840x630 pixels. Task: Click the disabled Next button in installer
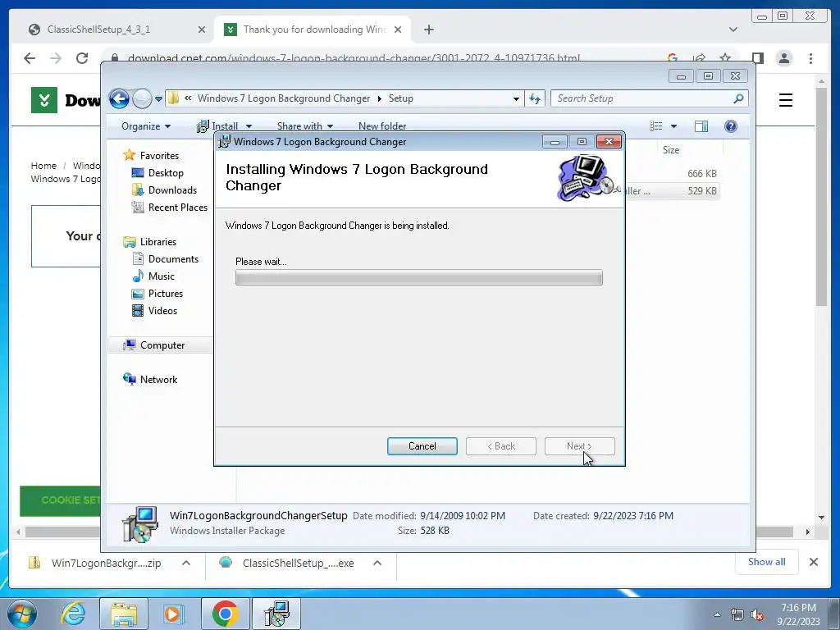pos(580,446)
